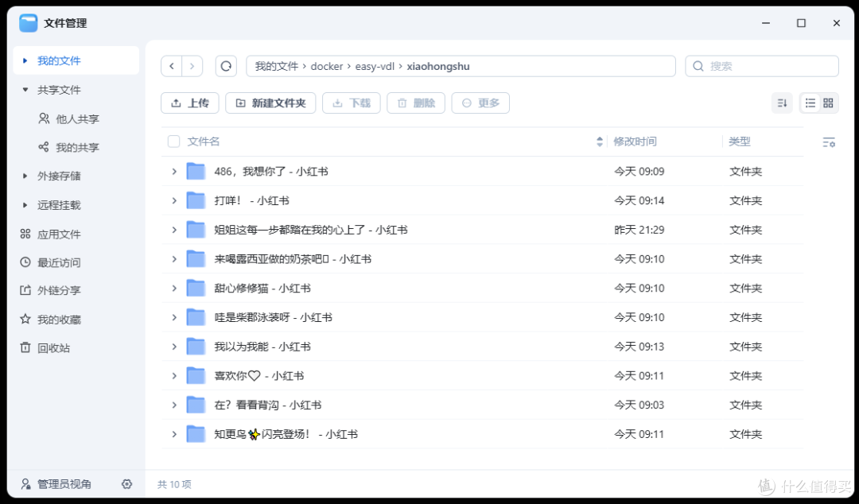Check the select-all checkbox in header row
This screenshot has width=859, height=504.
coord(173,141)
